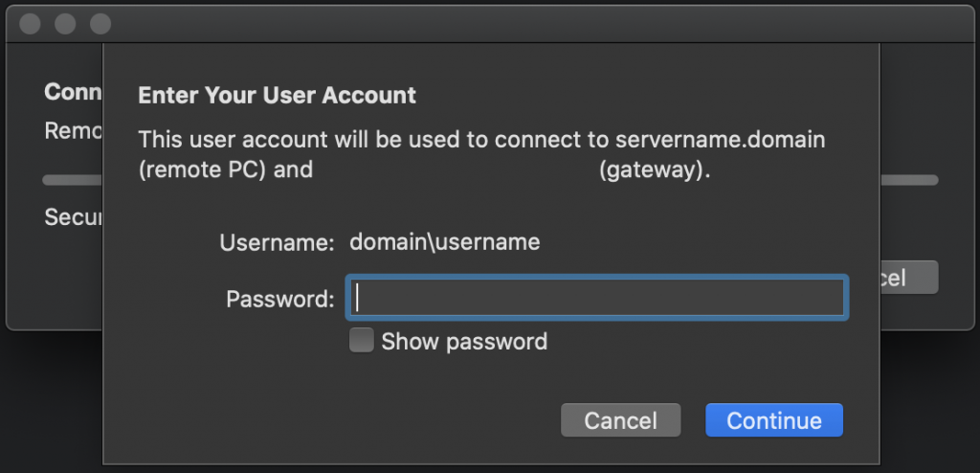The width and height of the screenshot is (980, 473).
Task: Click the Username label
Action: coord(277,243)
